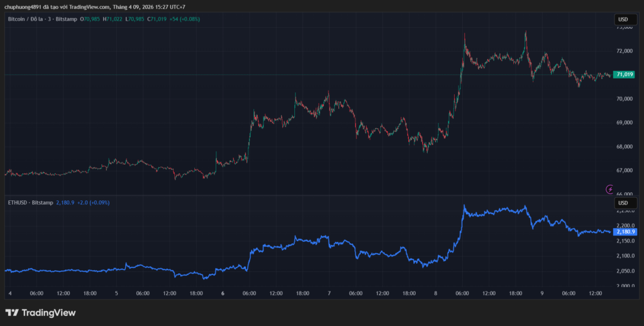Image resolution: width=644 pixels, height=326 pixels.
Task: Click the 2,100.0 level on ETH price scale
Action: tap(626, 256)
